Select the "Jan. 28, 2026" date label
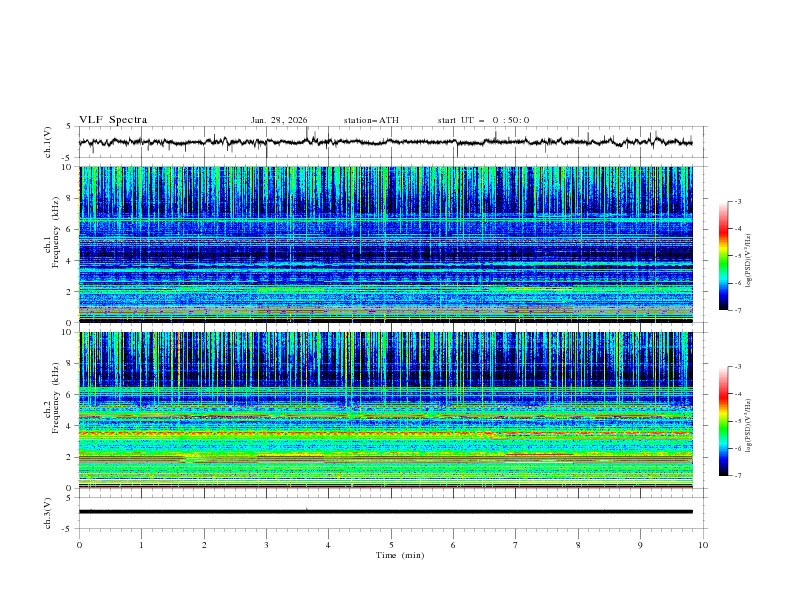 (279, 120)
